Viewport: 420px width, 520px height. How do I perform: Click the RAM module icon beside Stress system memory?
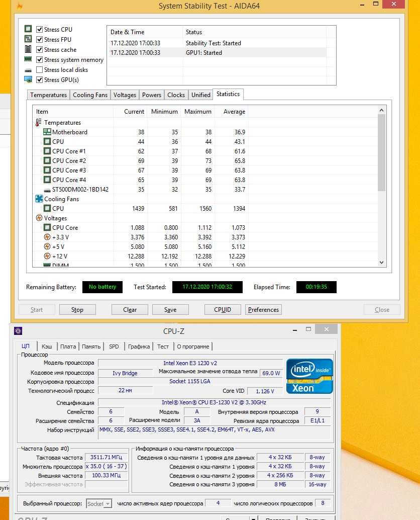pyautogui.click(x=28, y=59)
